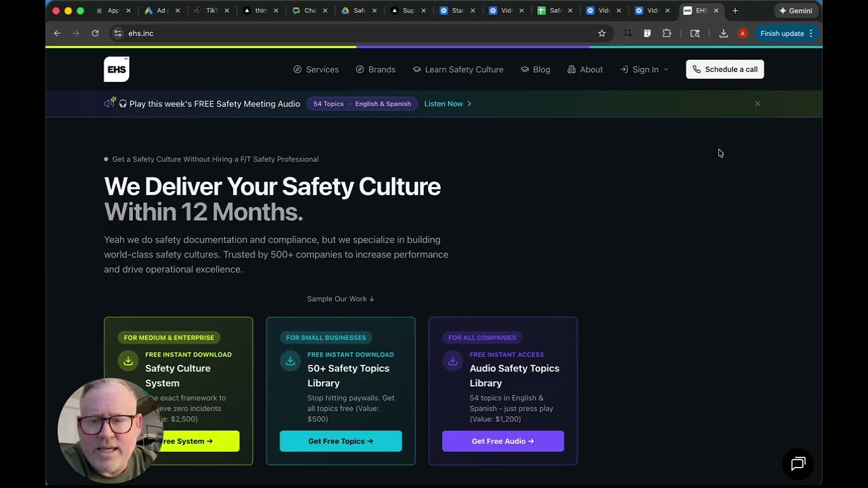Reload the current page
Image resolution: width=868 pixels, height=488 pixels.
coord(95,33)
